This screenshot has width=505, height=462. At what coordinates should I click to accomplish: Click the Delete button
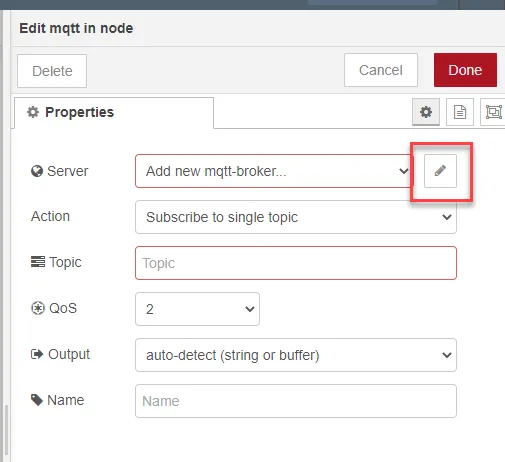point(52,71)
